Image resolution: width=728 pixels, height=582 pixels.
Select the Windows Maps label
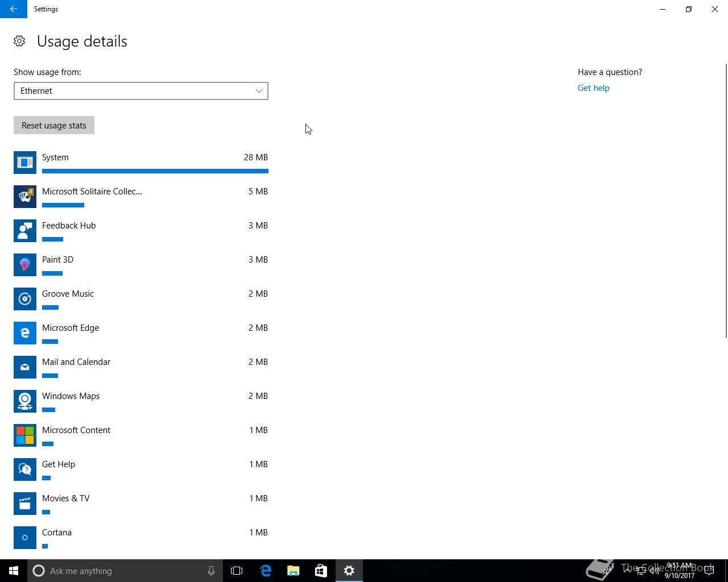pos(71,396)
